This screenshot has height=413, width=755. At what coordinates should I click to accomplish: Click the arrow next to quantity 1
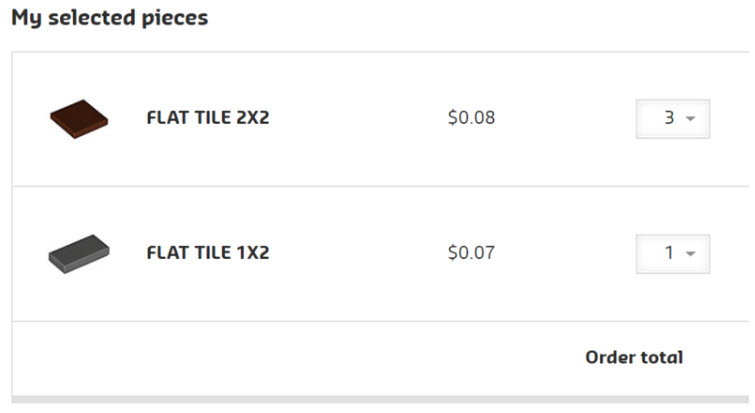[691, 254]
